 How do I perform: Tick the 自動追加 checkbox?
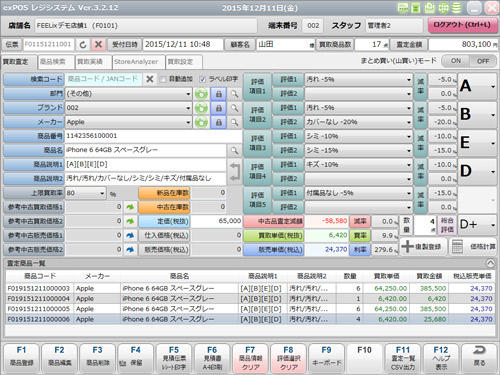click(x=163, y=79)
